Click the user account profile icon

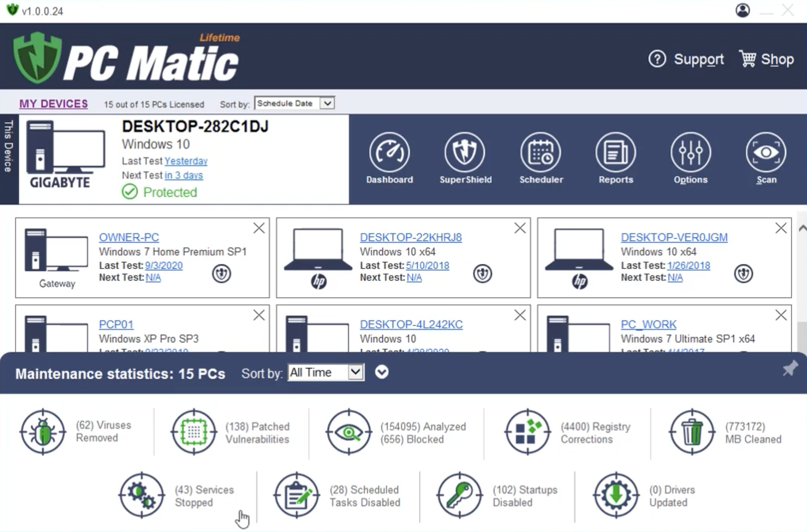742,10
